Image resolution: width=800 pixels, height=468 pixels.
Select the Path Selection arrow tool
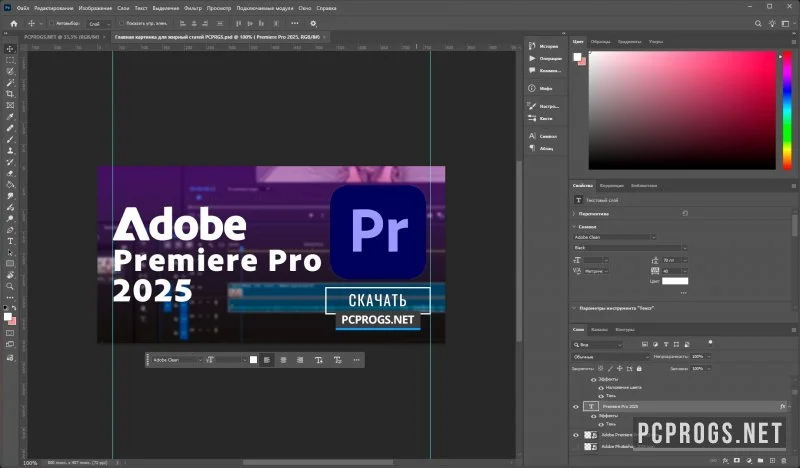pos(10,253)
